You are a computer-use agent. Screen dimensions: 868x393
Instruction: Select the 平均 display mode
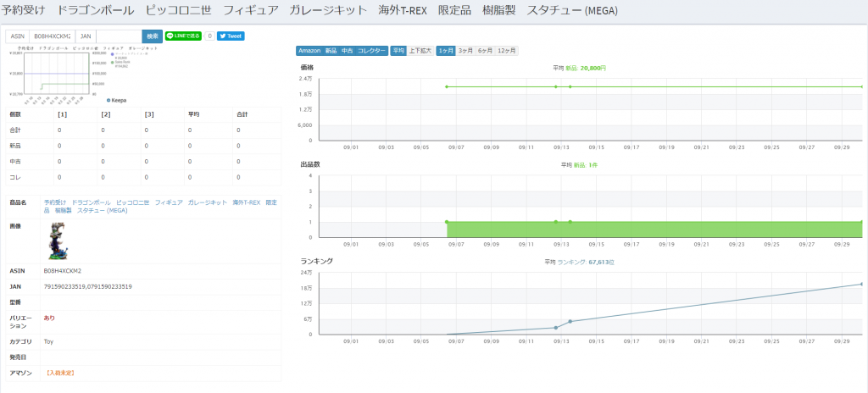pos(398,51)
